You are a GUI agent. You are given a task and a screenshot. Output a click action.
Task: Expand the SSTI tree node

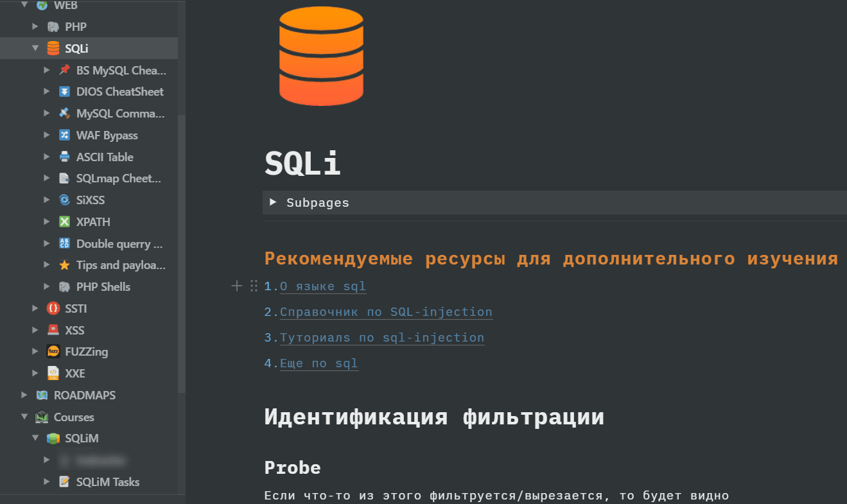(x=35, y=309)
